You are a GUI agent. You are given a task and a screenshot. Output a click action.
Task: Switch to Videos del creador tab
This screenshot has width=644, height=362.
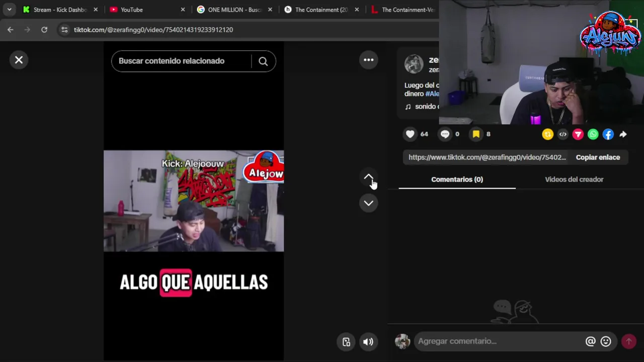coord(574,179)
